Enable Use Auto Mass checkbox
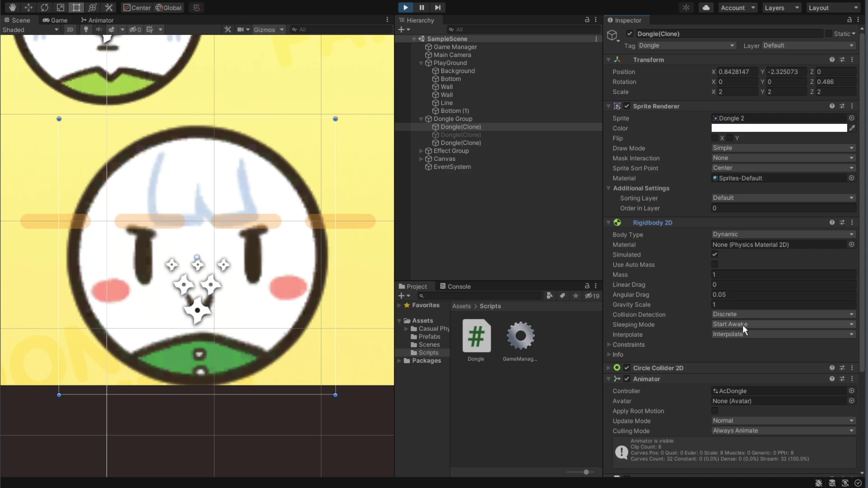This screenshot has height=488, width=868. pos(715,264)
